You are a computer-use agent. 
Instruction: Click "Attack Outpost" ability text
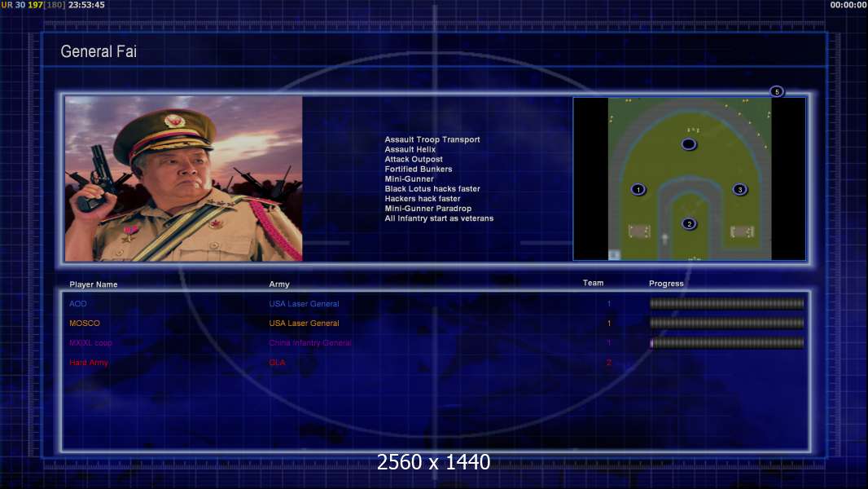point(414,159)
